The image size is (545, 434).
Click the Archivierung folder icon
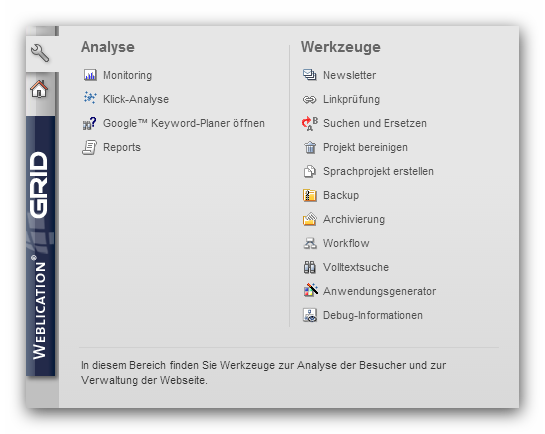tap(310, 219)
